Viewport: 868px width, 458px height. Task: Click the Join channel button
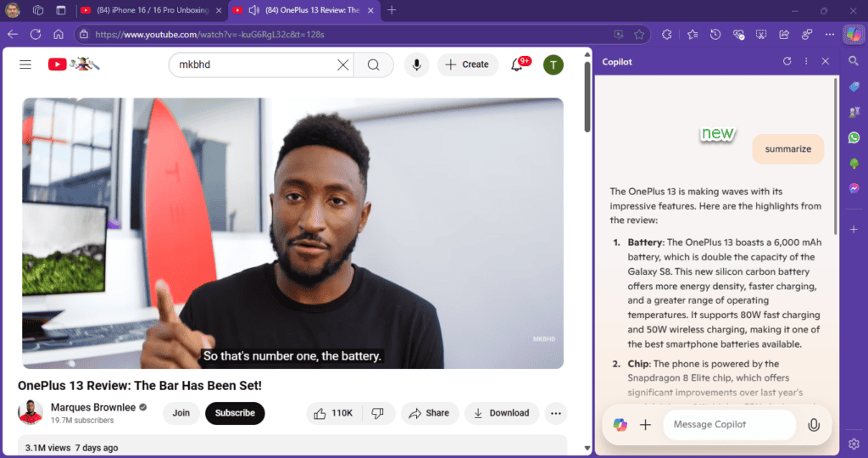181,413
